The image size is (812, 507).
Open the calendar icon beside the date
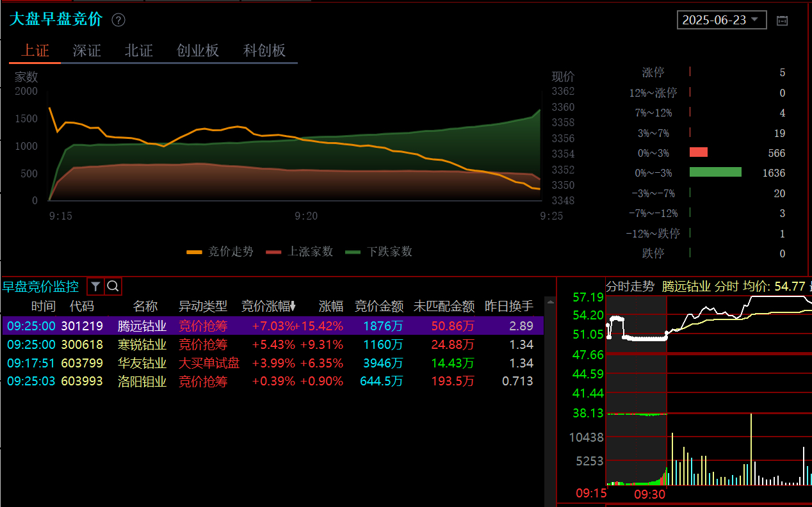[x=782, y=20]
